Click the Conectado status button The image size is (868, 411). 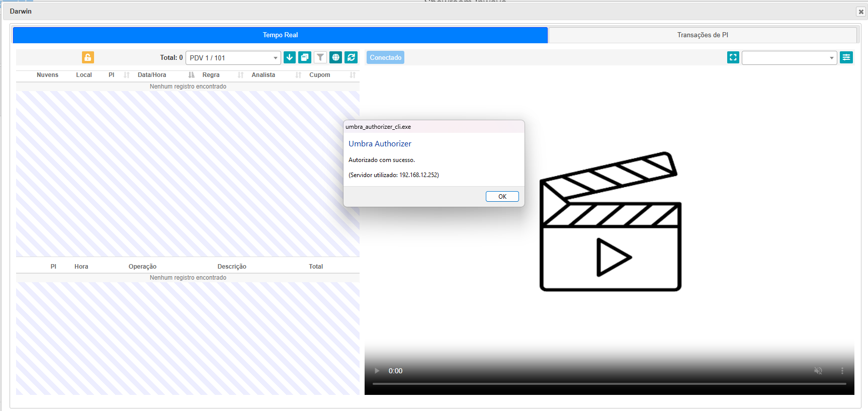(x=385, y=57)
